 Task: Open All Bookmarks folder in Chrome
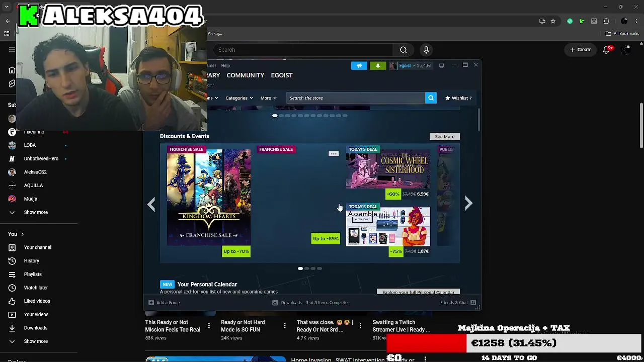[622, 34]
